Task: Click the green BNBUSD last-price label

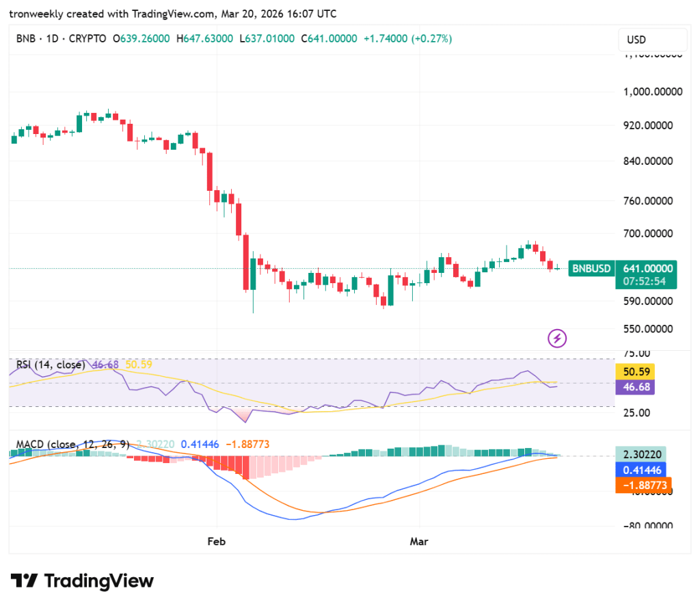Action: coord(591,269)
